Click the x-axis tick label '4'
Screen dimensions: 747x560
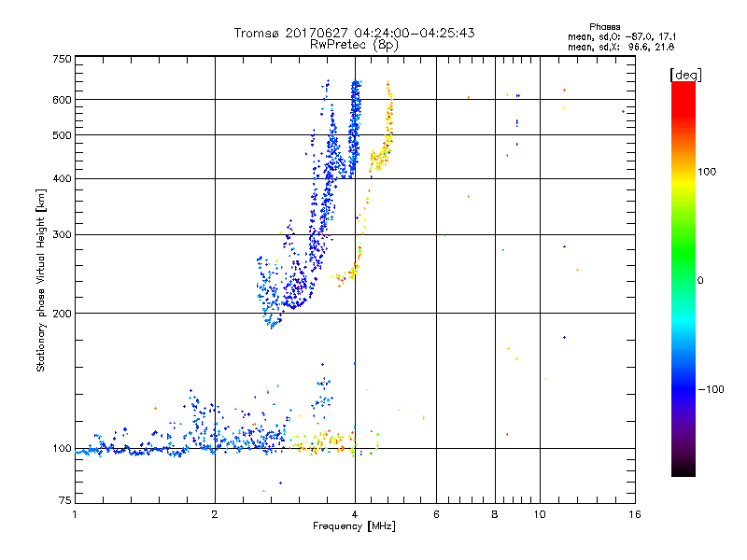tap(354, 514)
